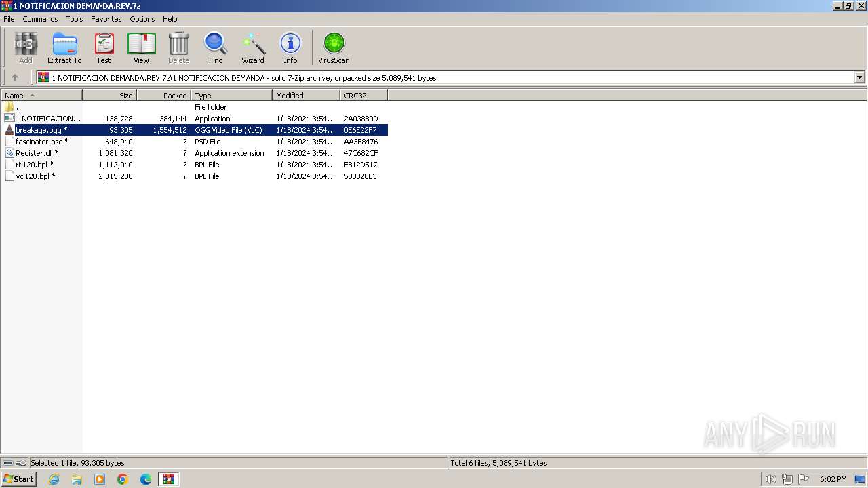Open the Help menu
The height and width of the screenshot is (488, 868).
tap(170, 19)
